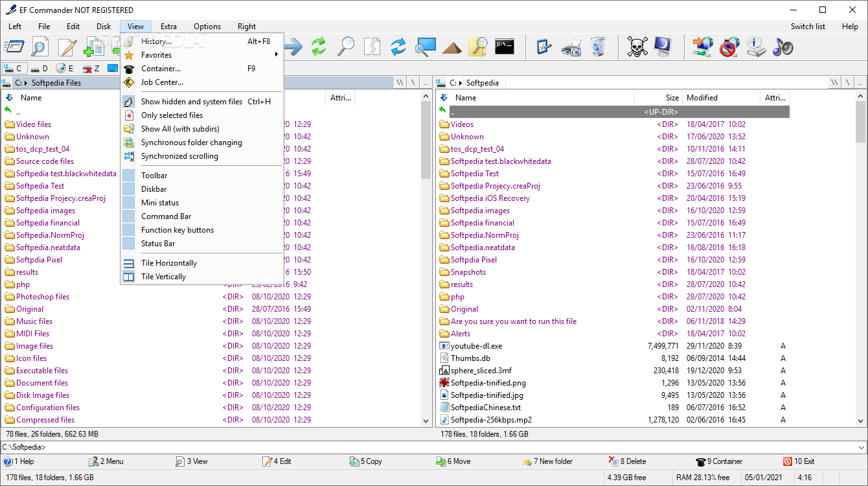This screenshot has width=868, height=486.
Task: Open History from the View menu
Action: tap(201, 41)
